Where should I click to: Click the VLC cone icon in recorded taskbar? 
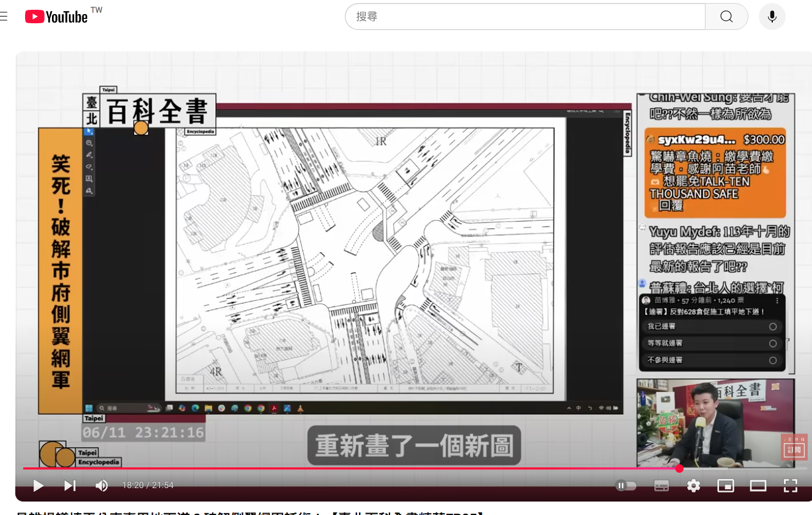click(x=300, y=408)
